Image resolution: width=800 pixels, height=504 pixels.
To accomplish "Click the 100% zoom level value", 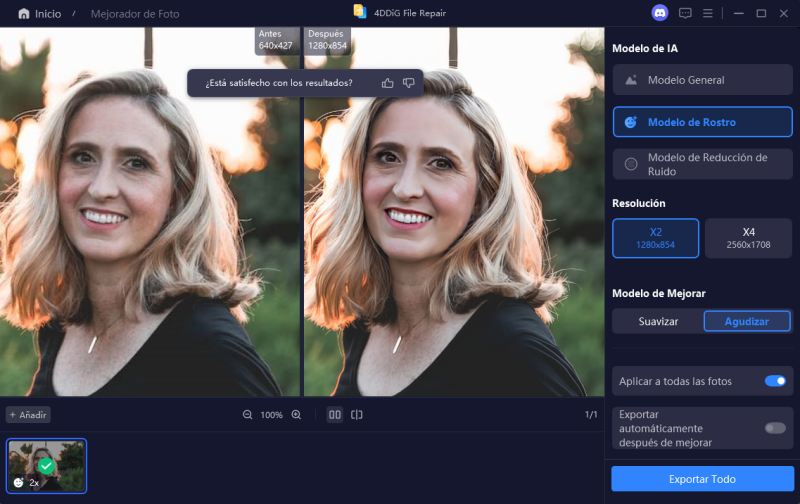I will pos(271,415).
